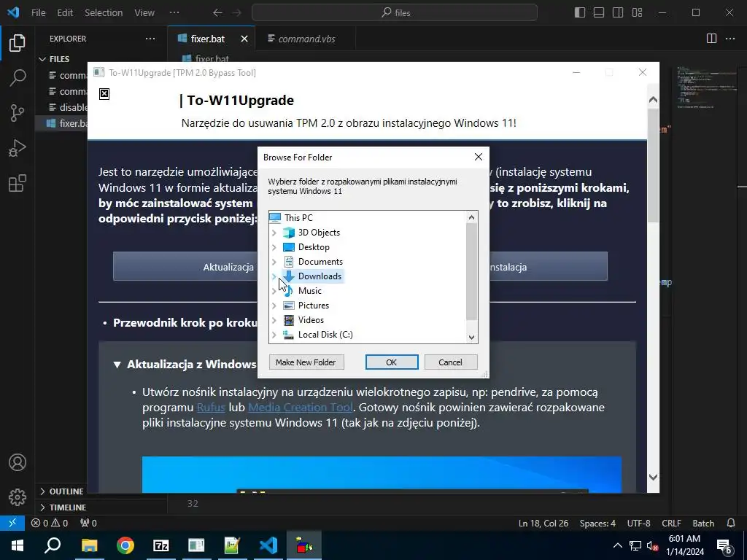The image size is (747, 560).
Task: Open notifications bell in status bar
Action: click(731, 523)
